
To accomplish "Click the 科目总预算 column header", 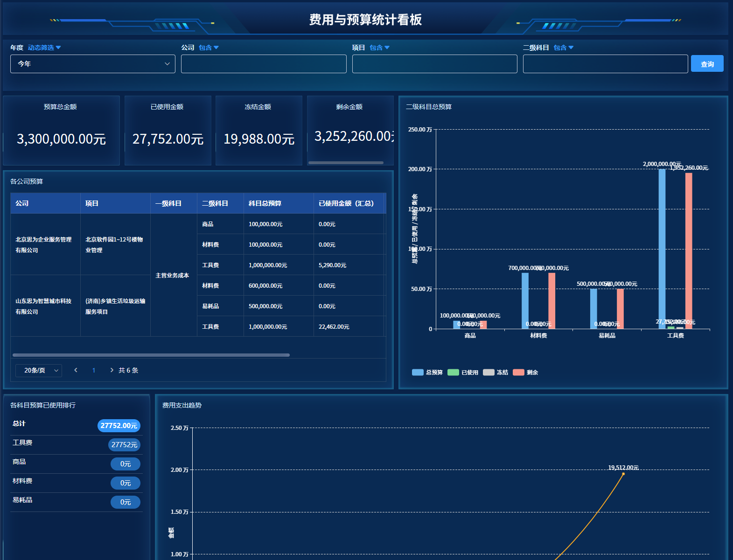I will tap(265, 203).
